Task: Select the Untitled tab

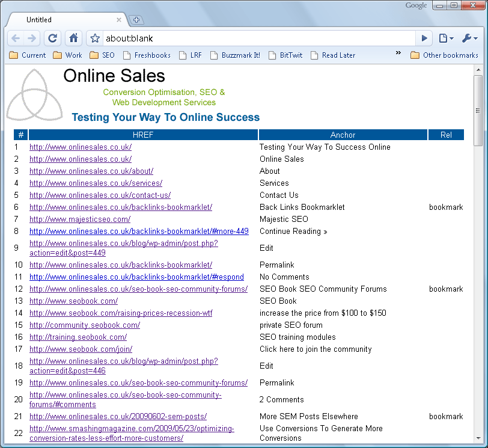Action: tap(67, 20)
